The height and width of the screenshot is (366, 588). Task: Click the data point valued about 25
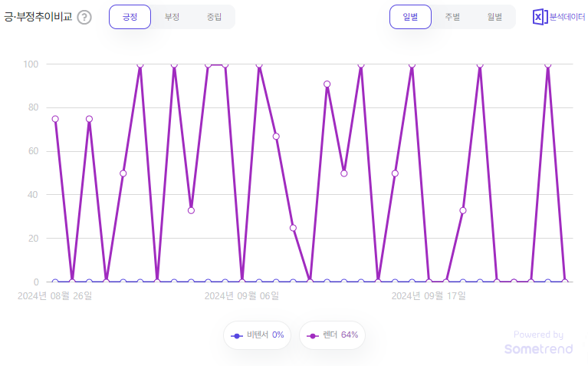[x=294, y=228]
